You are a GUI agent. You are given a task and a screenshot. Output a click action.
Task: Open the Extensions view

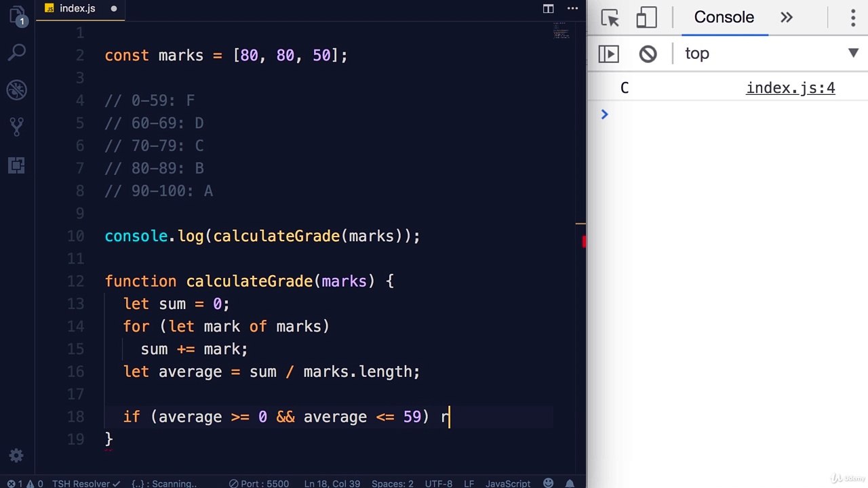(17, 165)
